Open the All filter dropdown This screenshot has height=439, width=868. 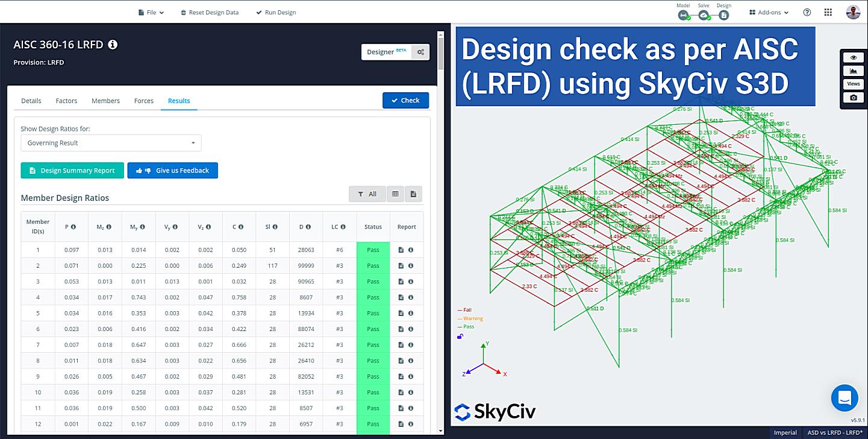pyautogui.click(x=367, y=194)
